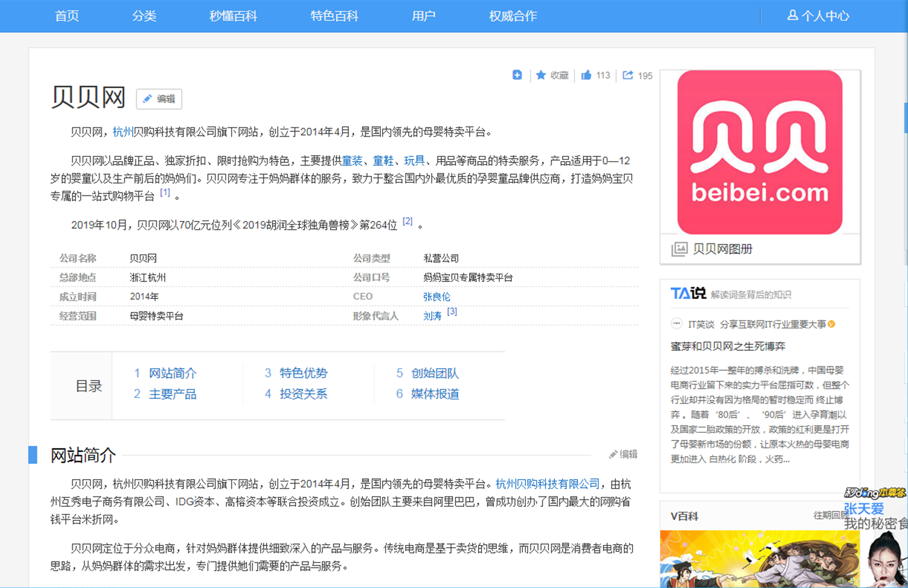908x588 pixels.
Task: Click the user icon beside 个人中心
Action: (x=793, y=15)
